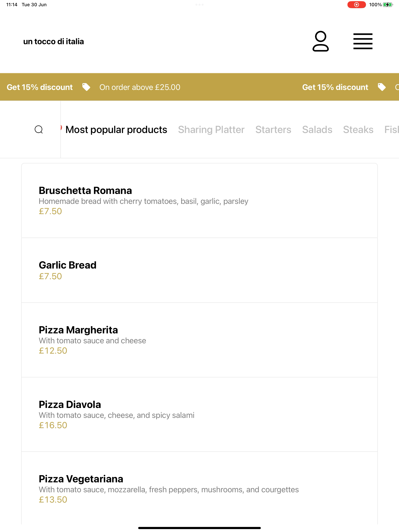399x532 pixels.
Task: Open Pizza Margherita product
Action: click(x=199, y=340)
